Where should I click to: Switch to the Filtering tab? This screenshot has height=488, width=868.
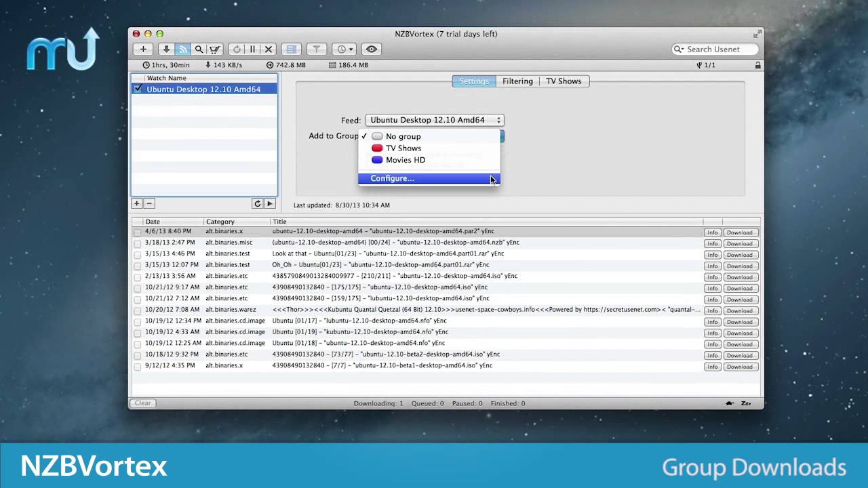point(517,81)
